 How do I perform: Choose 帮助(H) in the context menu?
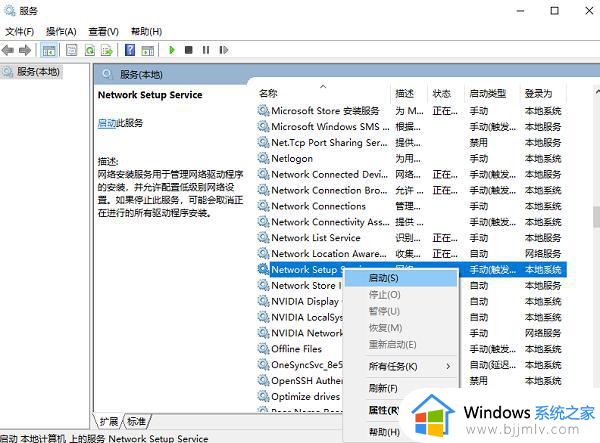point(385,432)
